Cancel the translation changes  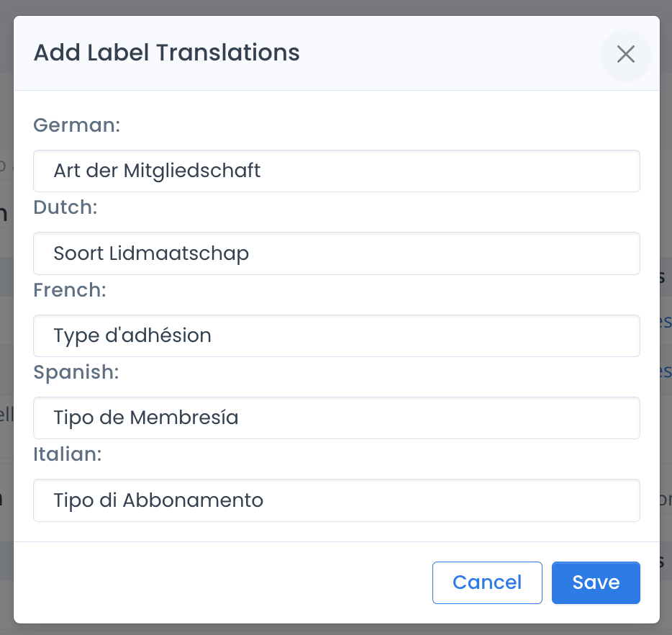[x=487, y=582]
